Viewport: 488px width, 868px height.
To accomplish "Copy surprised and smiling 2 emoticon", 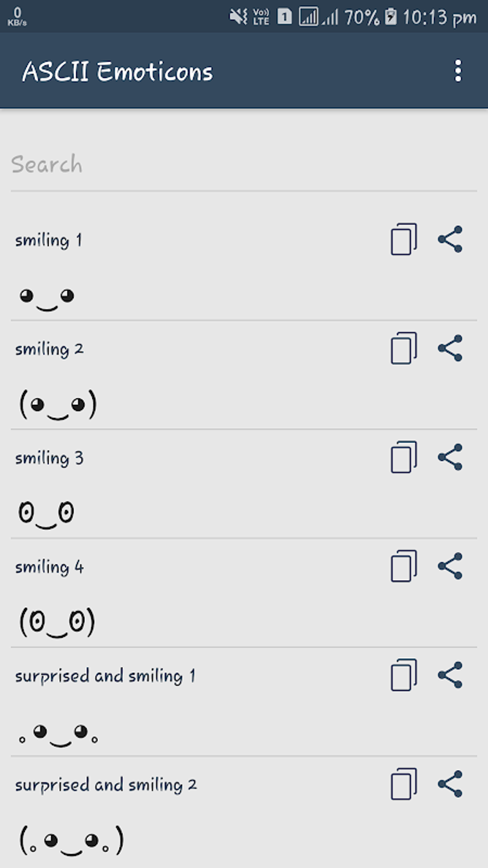I will click(x=404, y=784).
